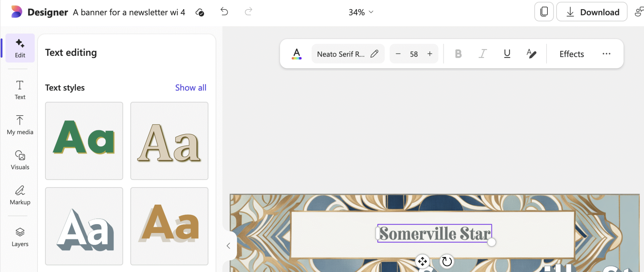Image resolution: width=644 pixels, height=272 pixels.
Task: Toggle underline formatting
Action: 507,54
